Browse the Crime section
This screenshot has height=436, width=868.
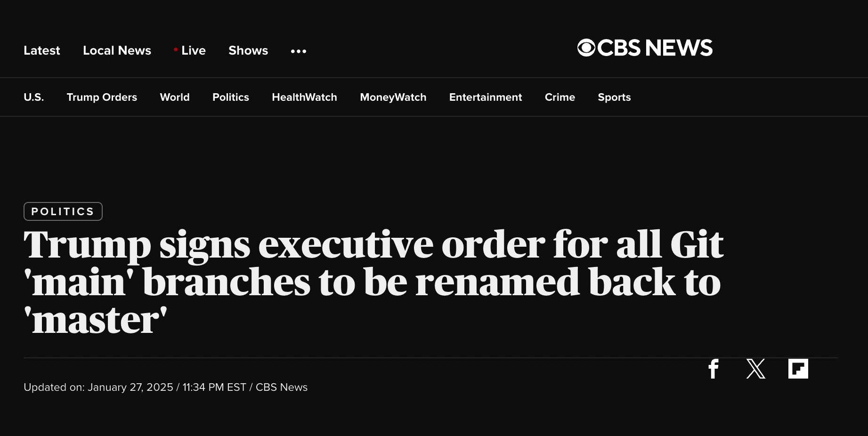[560, 97]
